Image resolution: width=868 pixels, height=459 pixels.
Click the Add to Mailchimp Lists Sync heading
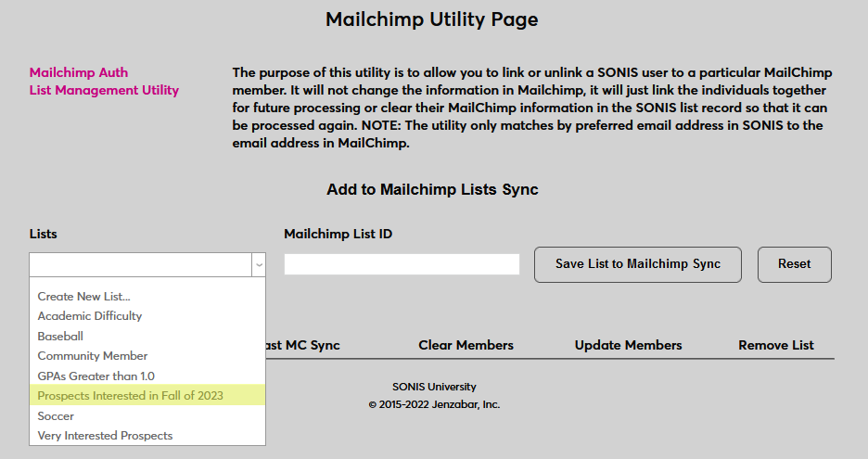pos(432,189)
